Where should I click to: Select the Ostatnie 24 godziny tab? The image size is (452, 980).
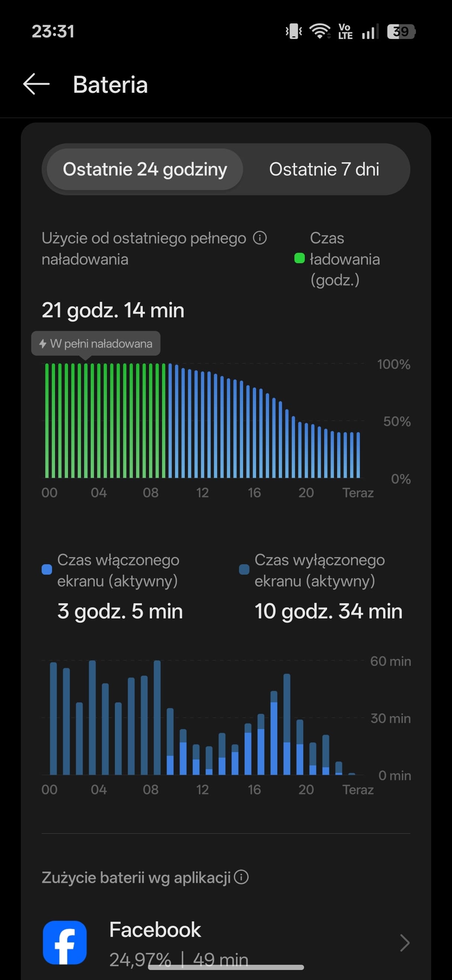[x=145, y=169]
